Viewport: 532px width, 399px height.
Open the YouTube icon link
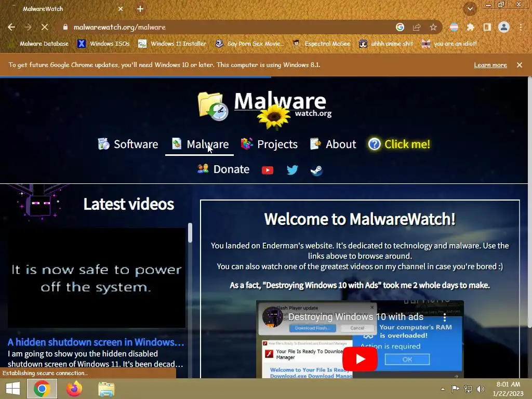(268, 170)
